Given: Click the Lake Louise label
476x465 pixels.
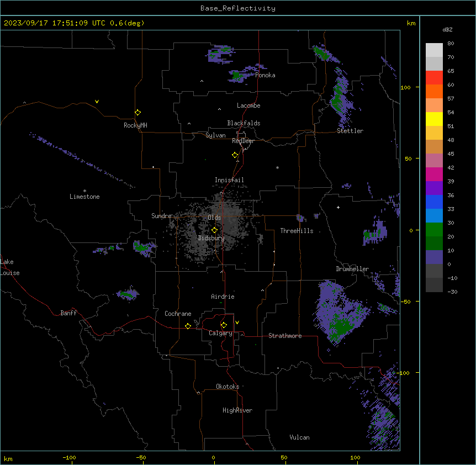Looking at the screenshot, I should 10,267.
